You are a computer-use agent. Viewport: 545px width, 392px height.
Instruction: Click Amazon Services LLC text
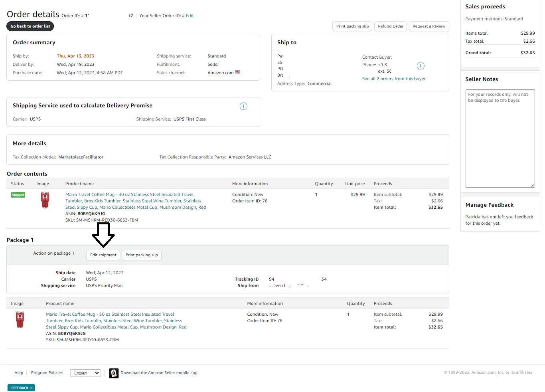pyautogui.click(x=250, y=157)
